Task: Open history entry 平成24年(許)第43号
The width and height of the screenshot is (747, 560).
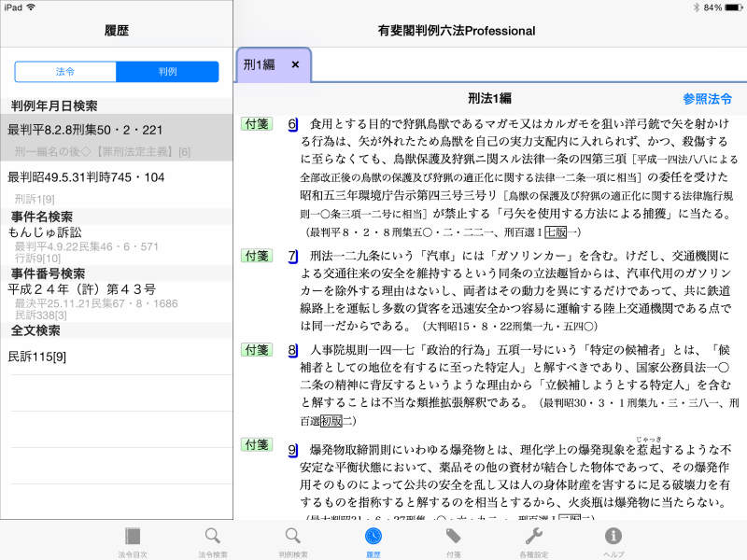Action: (x=82, y=289)
